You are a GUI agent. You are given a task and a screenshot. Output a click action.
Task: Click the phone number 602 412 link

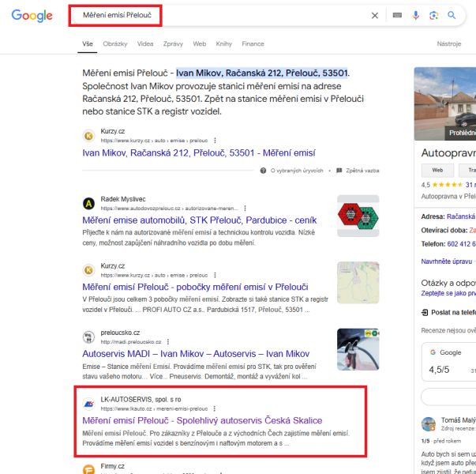click(462, 244)
